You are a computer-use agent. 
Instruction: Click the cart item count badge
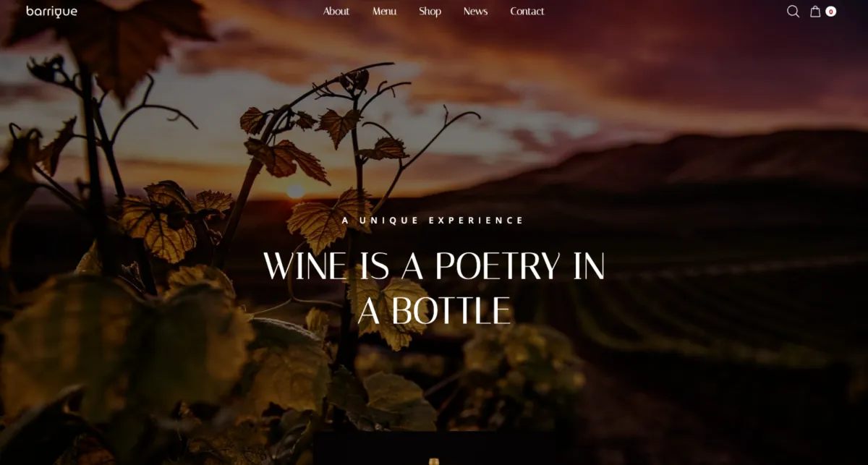click(x=831, y=12)
